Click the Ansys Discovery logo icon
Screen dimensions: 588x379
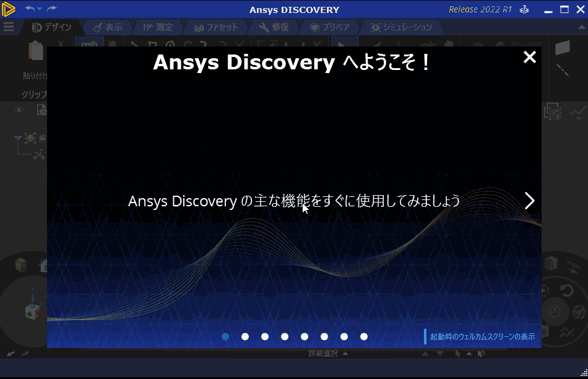point(8,9)
